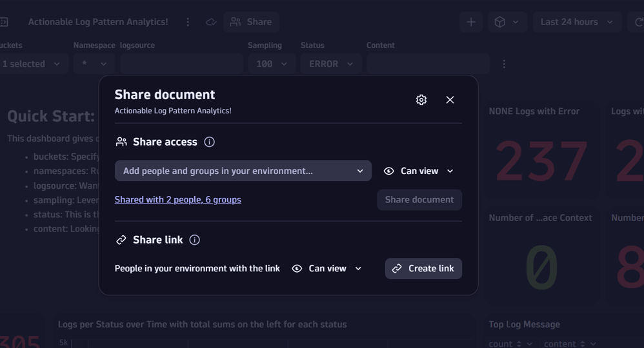Open Shared with 2 people, 6 groups link
644x348 pixels.
[177, 200]
